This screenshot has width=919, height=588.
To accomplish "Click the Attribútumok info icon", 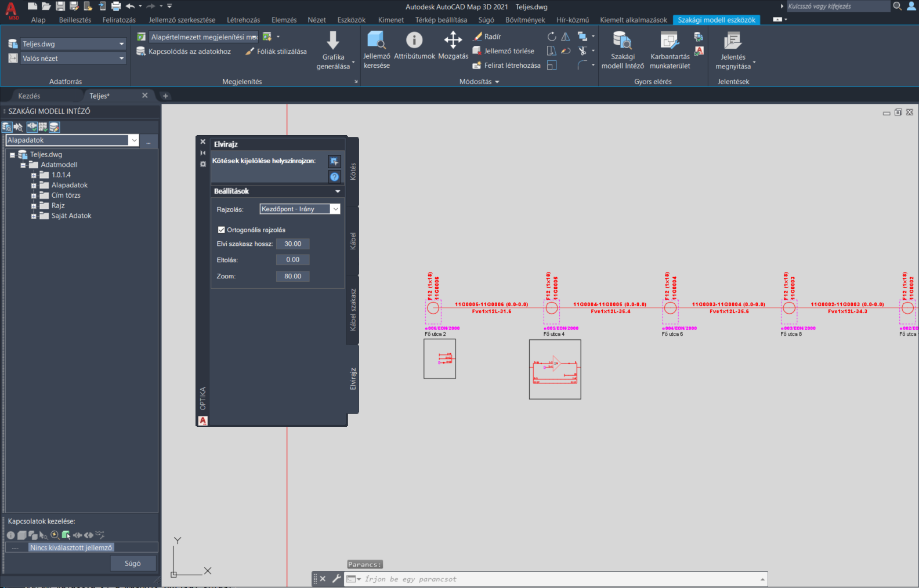I will click(414, 40).
